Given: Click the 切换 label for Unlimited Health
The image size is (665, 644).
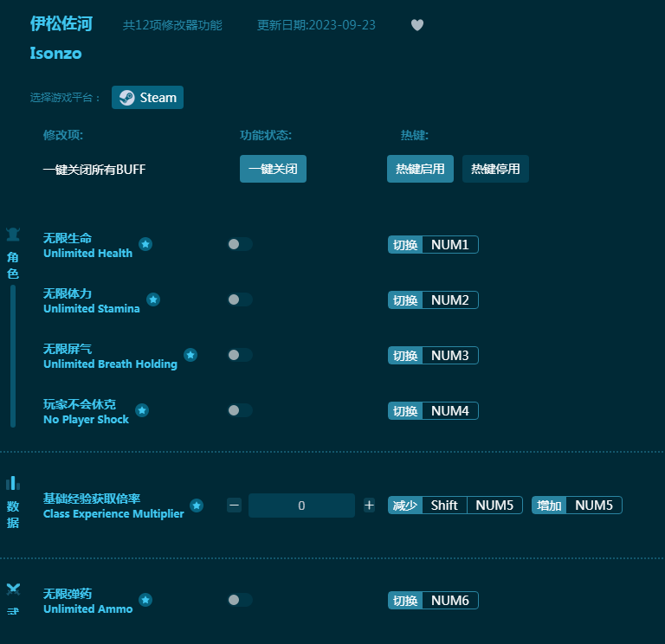Looking at the screenshot, I should [405, 245].
